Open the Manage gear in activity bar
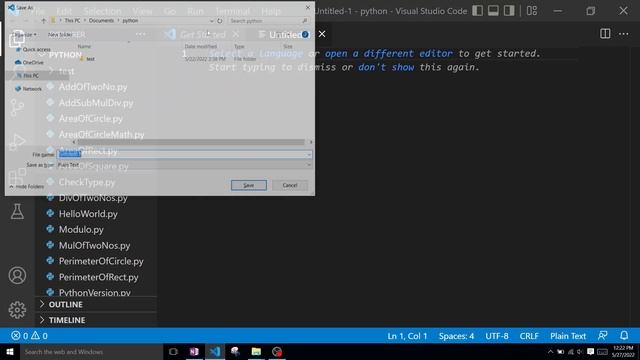 click(x=17, y=310)
